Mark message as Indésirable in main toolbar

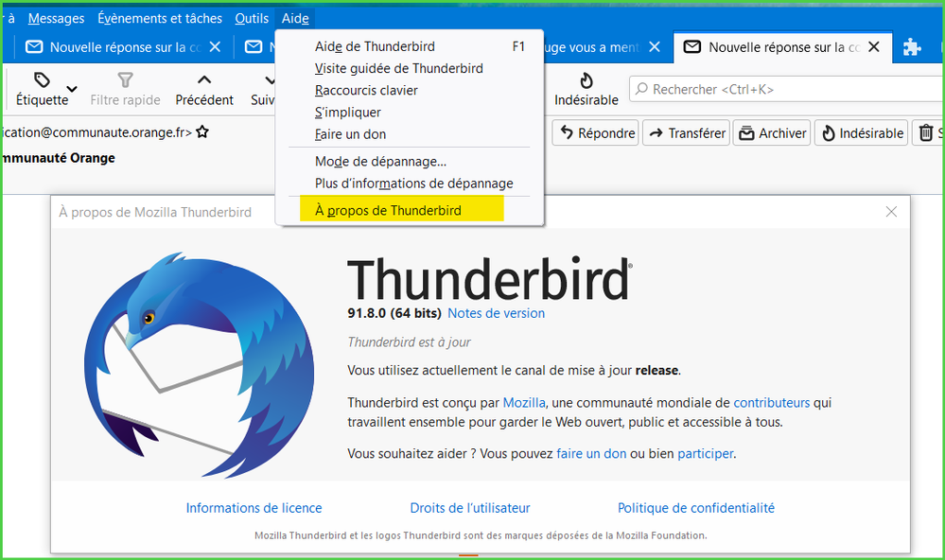[x=586, y=89]
